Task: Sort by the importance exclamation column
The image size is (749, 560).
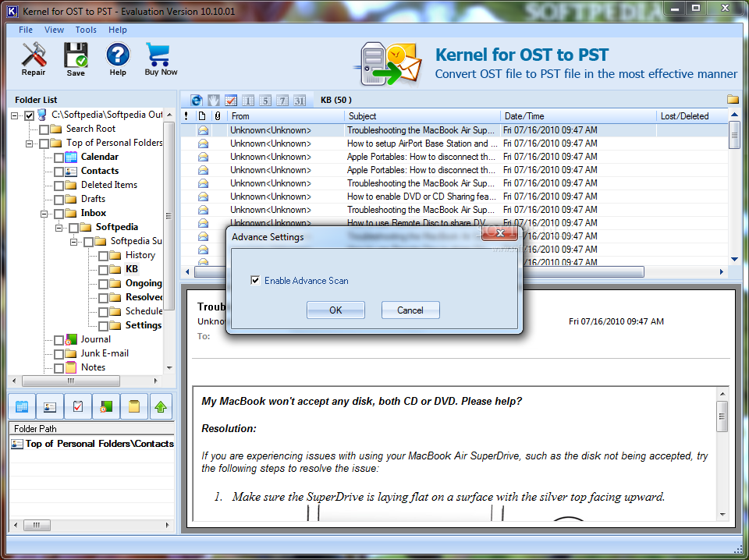Action: coord(186,116)
